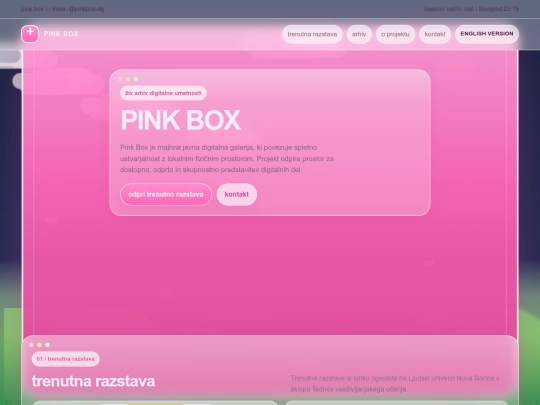Viewport: 540px width, 405px height.
Task: Click the Trenutne razstave si lahko ogledate paragraph
Action: 395,383
